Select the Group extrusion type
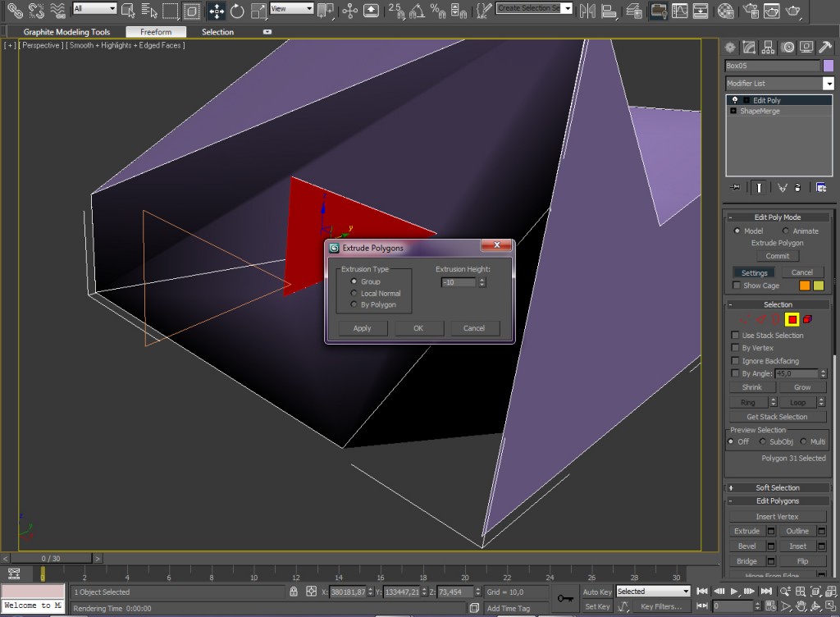 pos(354,281)
